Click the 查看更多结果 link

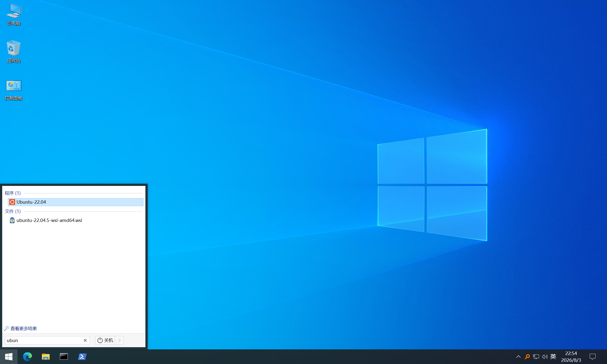pyautogui.click(x=24, y=328)
